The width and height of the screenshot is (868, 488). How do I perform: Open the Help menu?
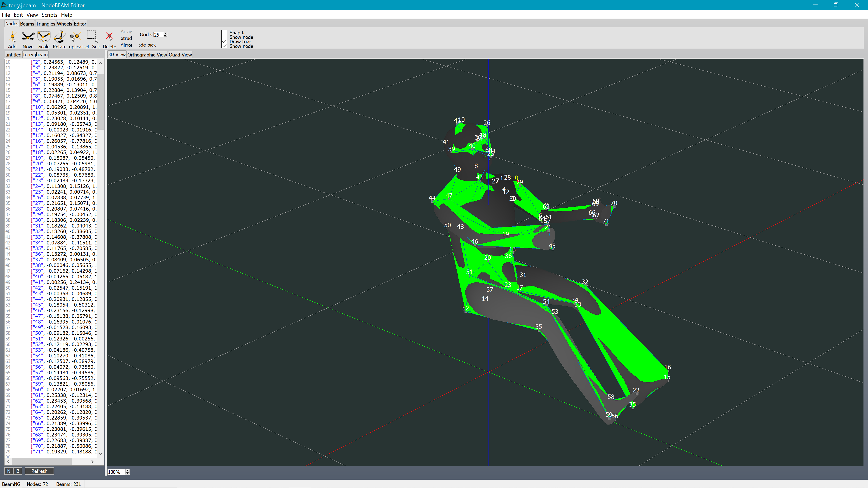click(x=66, y=15)
